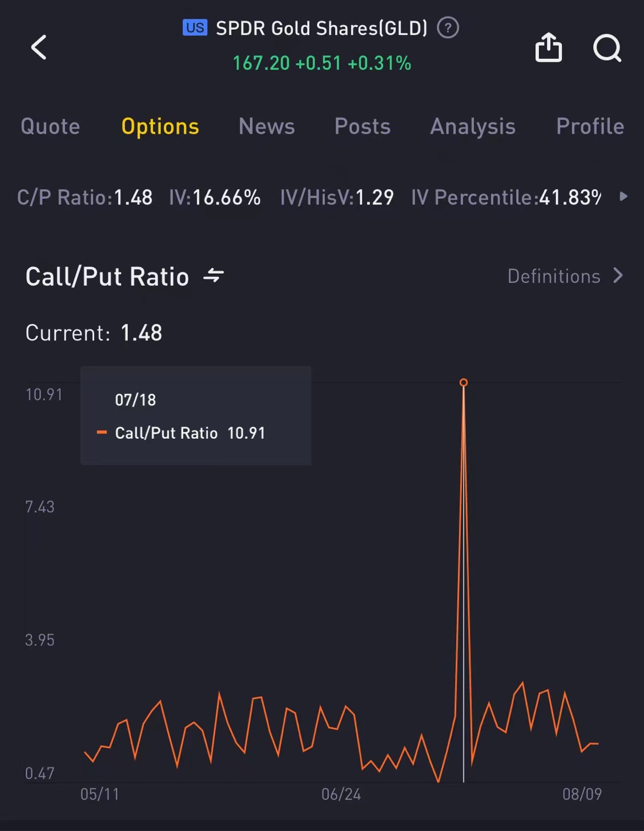Screen dimensions: 644x831
Task: Open the Analysis tab
Action: pos(473,127)
